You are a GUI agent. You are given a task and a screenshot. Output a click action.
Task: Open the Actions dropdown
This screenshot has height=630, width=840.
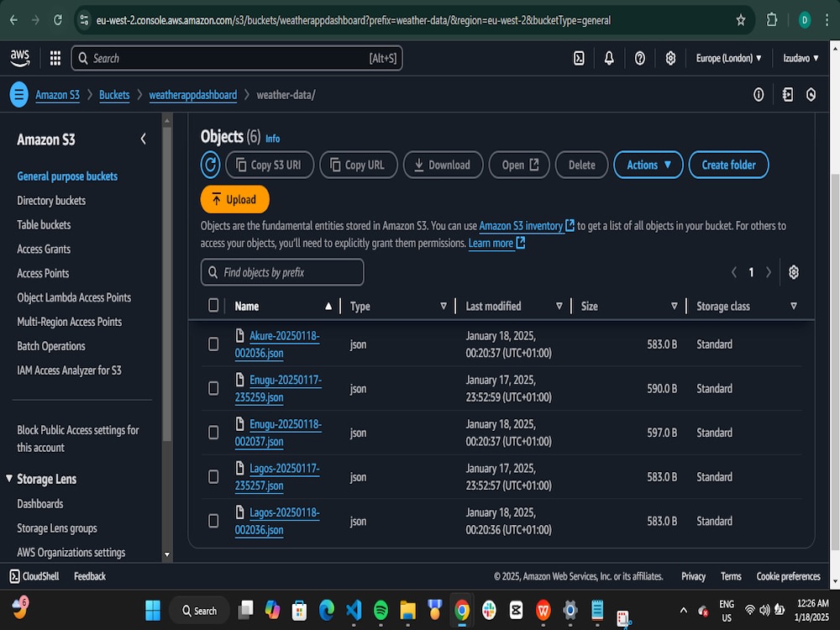648,165
